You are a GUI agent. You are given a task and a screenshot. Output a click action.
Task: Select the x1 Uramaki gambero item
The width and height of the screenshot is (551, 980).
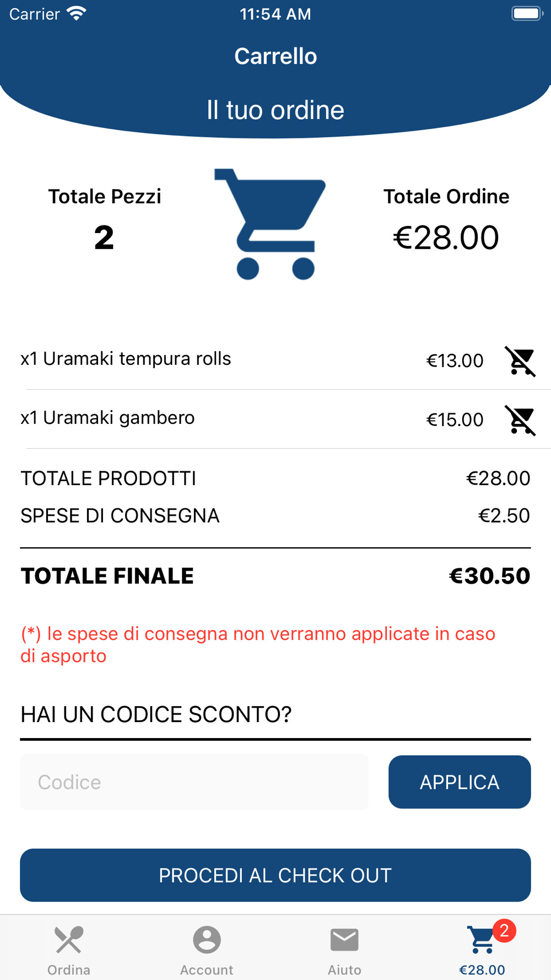[107, 418]
